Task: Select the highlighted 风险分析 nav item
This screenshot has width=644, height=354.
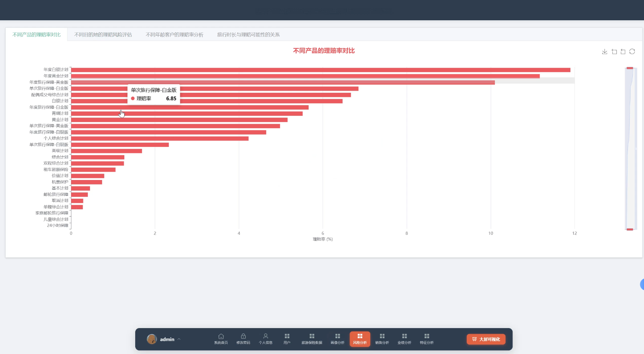Action: (x=360, y=339)
